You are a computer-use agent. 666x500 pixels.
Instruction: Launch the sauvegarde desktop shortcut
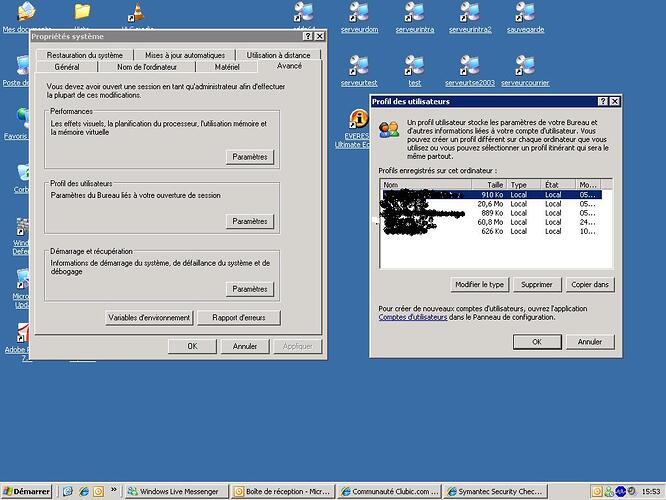[524, 14]
